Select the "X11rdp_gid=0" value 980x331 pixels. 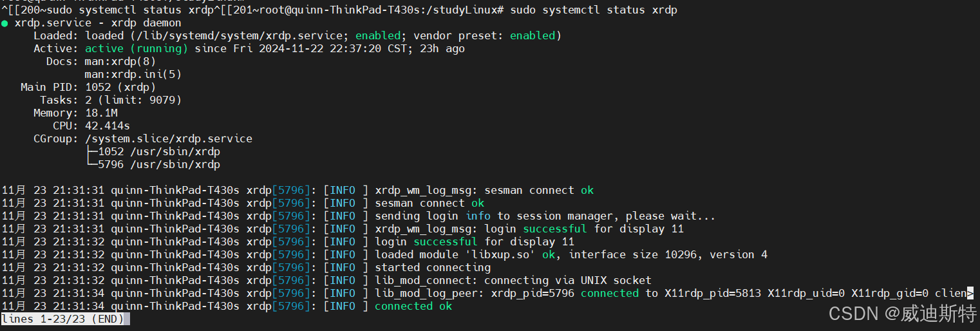point(890,294)
